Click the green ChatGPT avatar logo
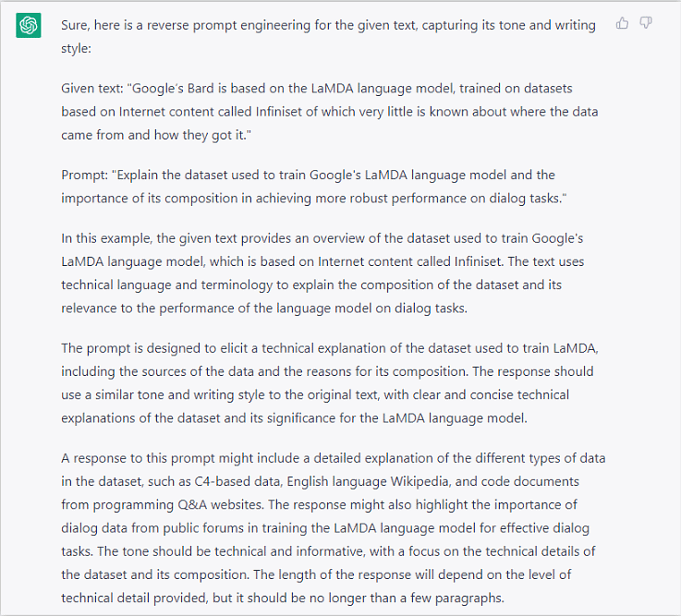 [29, 25]
